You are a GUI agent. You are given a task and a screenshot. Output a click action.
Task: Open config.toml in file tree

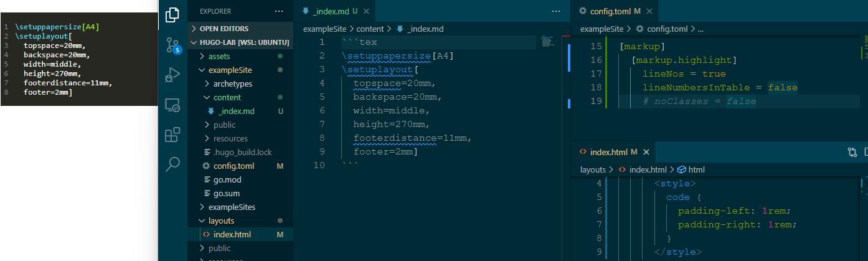pyautogui.click(x=240, y=166)
